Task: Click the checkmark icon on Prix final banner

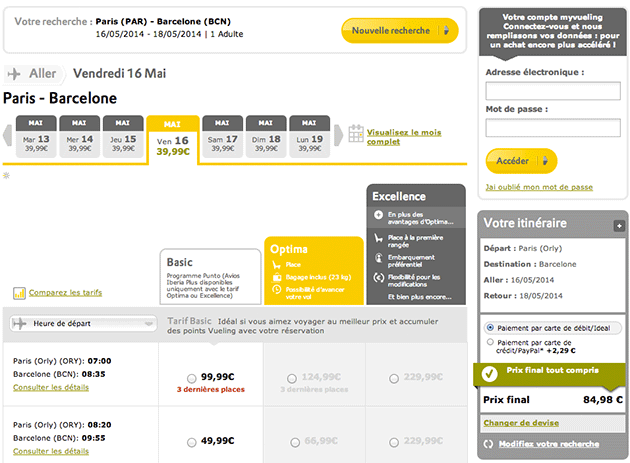Action: coord(489,374)
